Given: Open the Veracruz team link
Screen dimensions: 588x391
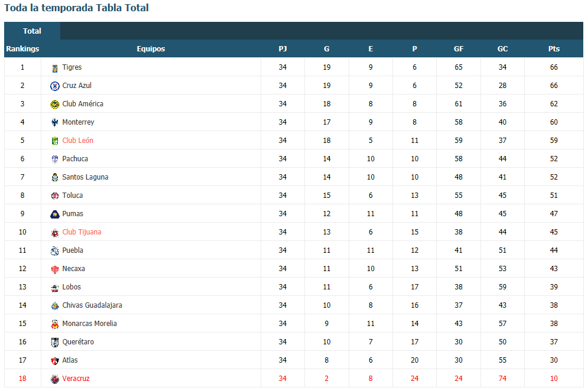Looking at the screenshot, I should (x=76, y=379).
